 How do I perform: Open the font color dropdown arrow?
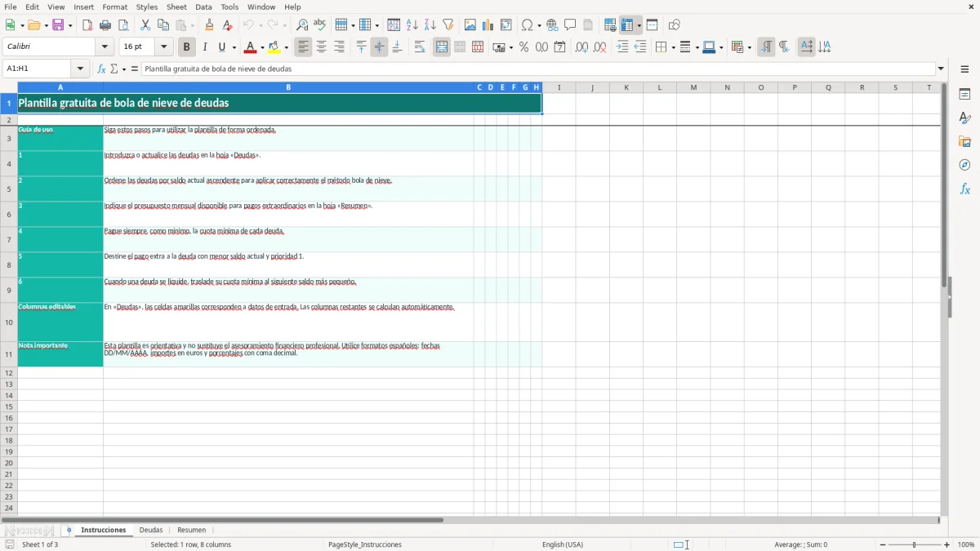tap(262, 47)
